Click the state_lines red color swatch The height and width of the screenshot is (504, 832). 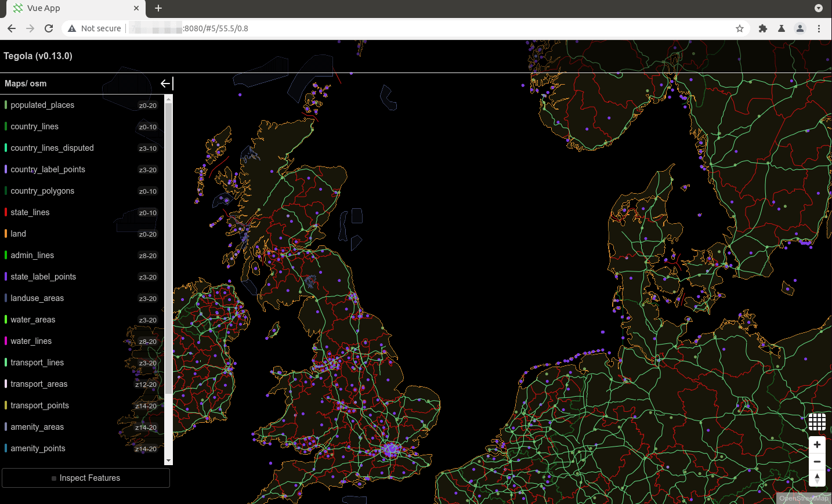[x=6, y=212]
